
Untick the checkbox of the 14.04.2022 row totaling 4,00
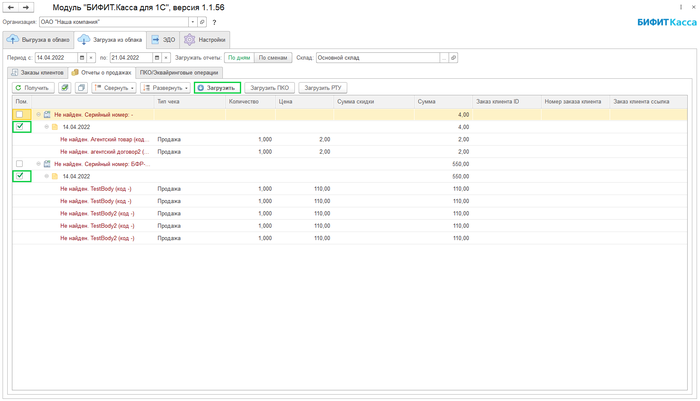tap(20, 127)
